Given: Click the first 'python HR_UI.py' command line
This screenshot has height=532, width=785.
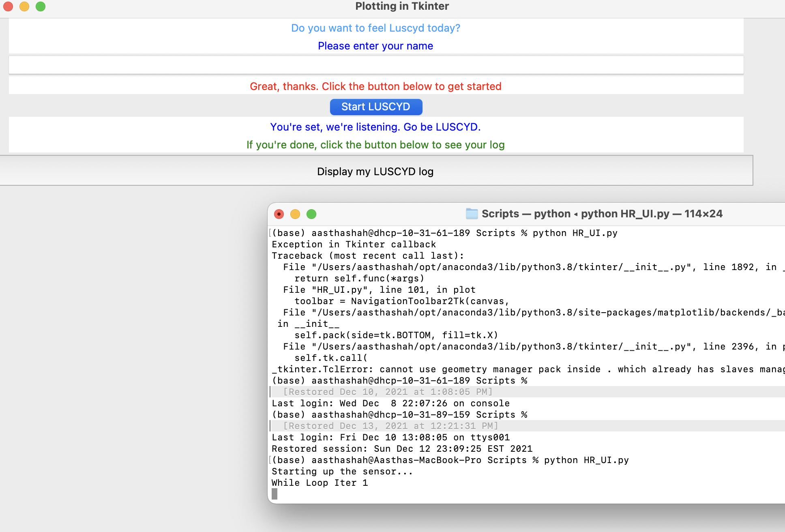Looking at the screenshot, I should coord(444,233).
